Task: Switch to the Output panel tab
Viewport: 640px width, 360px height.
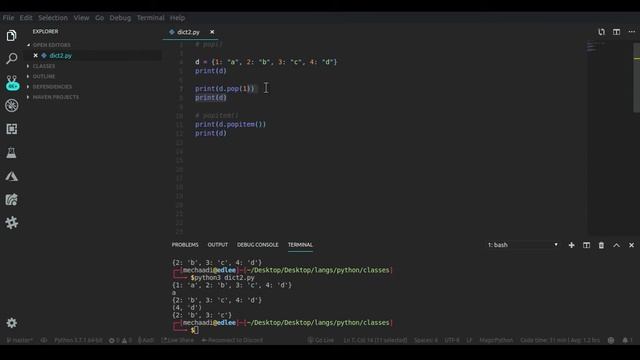Action: [218, 245]
